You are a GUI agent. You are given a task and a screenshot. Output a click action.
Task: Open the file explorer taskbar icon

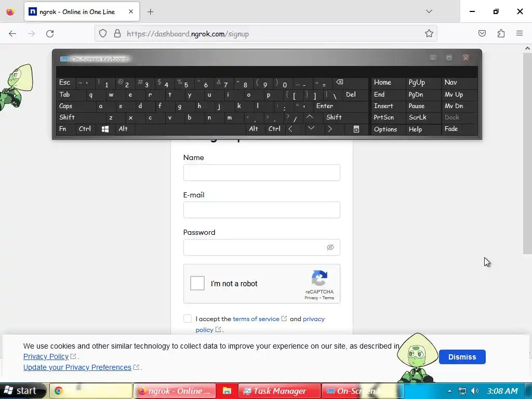point(227,391)
